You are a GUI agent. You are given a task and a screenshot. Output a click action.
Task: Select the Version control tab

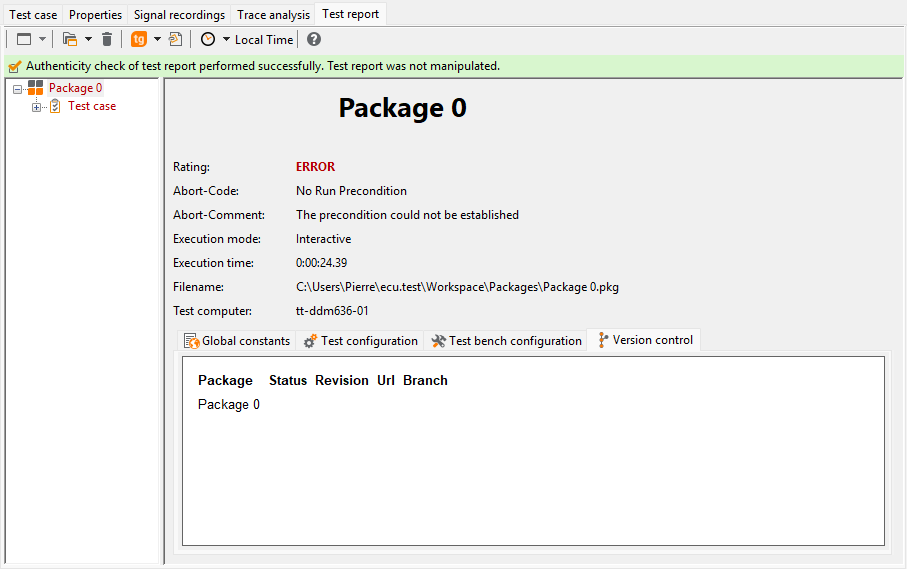coord(644,340)
